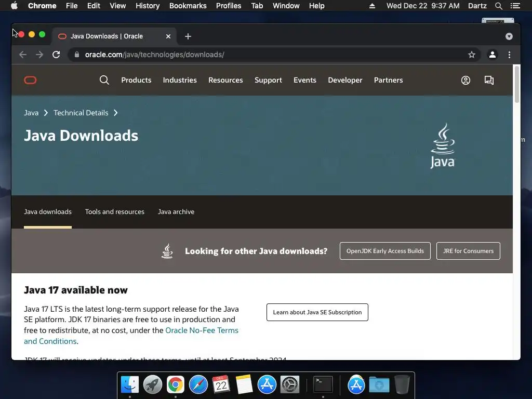Open Safari from the Dock

198,385
